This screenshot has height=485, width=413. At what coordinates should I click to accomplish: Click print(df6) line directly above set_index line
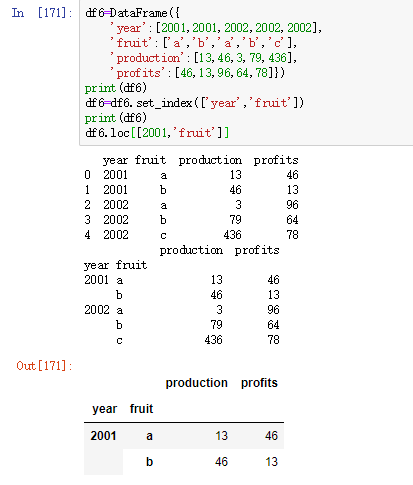click(116, 88)
